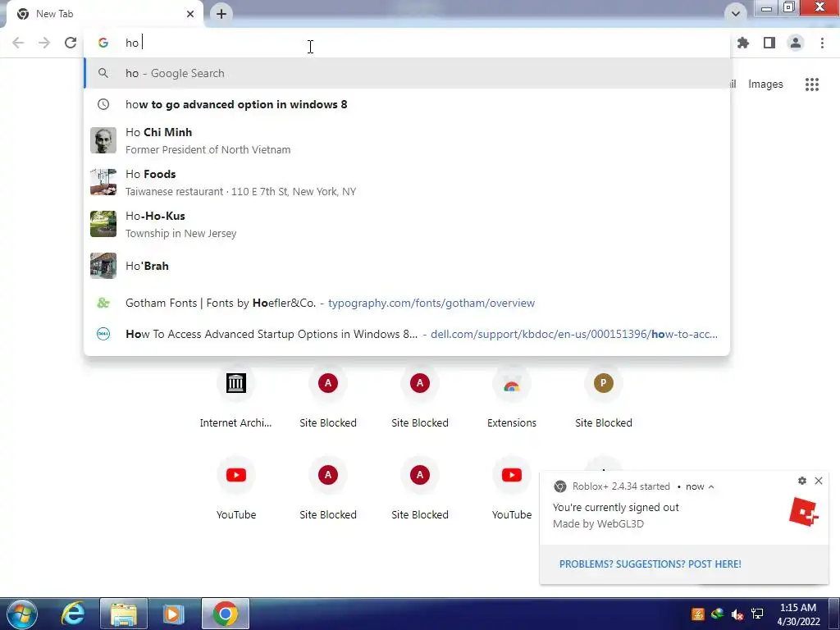Open the Extensions puzzle icon
The height and width of the screenshot is (630, 840).
[x=743, y=43]
